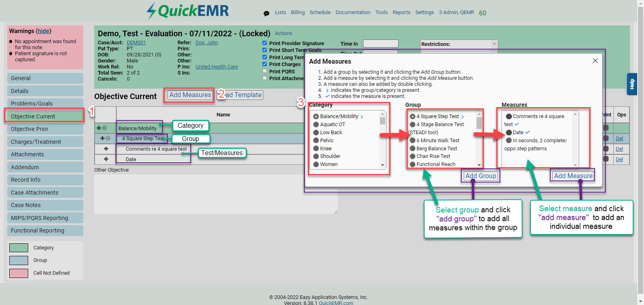Open the Reports menu
Image resolution: width=644 pixels, height=305 pixels.
click(402, 12)
